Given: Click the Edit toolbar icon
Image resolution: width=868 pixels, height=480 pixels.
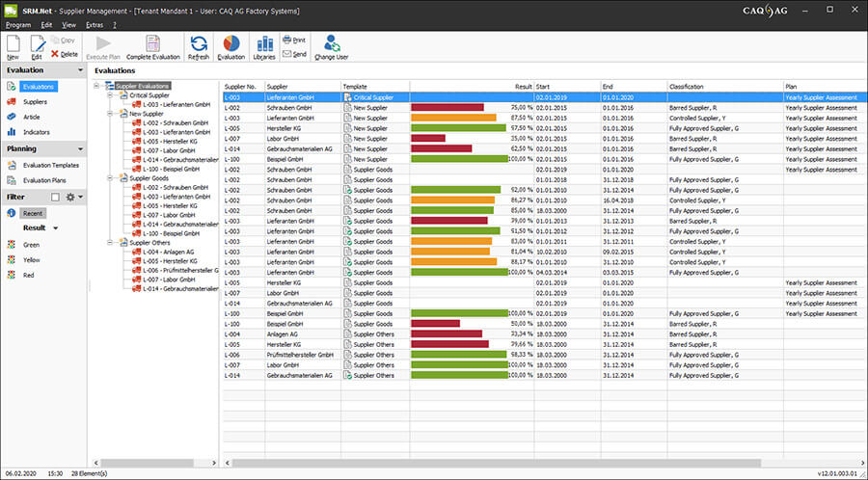Looking at the screenshot, I should tap(37, 45).
